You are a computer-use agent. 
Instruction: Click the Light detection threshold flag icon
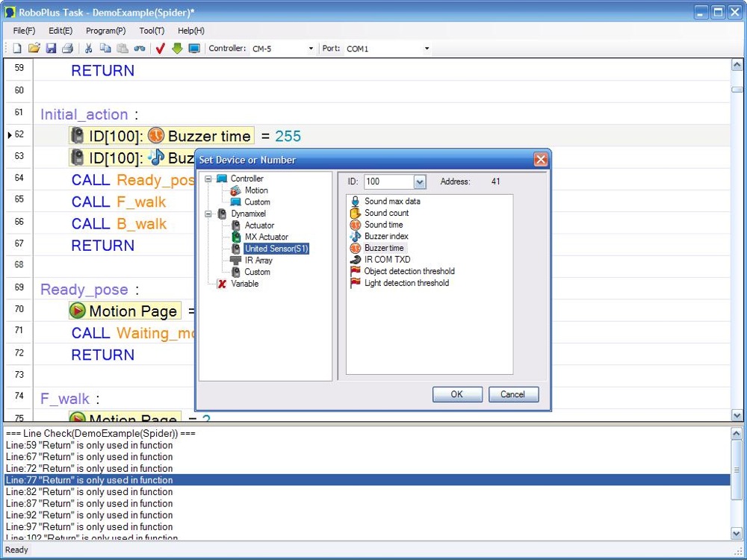click(x=355, y=283)
